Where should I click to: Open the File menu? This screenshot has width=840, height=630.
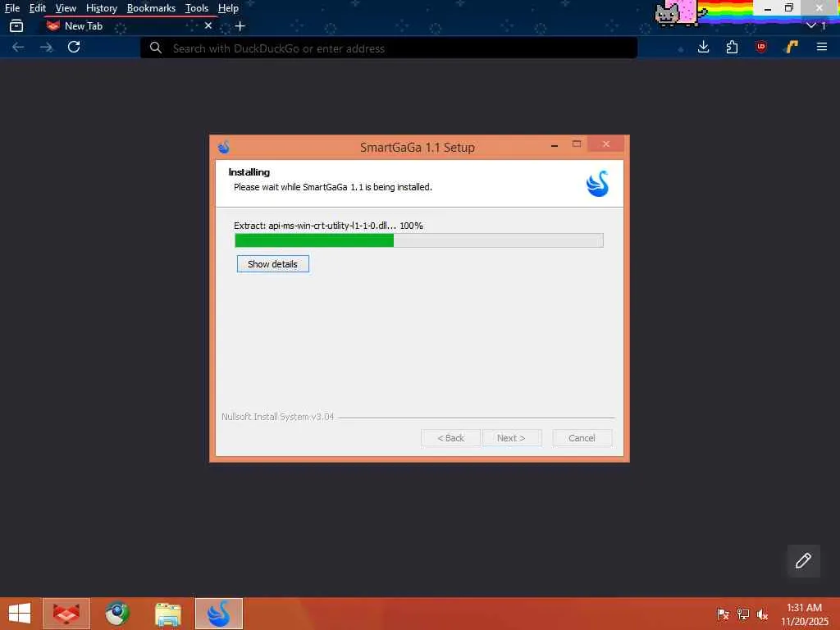tap(11, 8)
